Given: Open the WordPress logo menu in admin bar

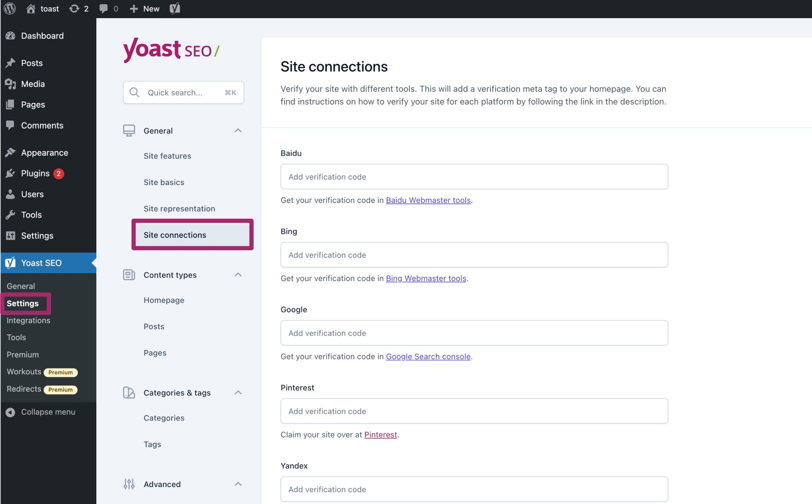Looking at the screenshot, I should 10,8.
